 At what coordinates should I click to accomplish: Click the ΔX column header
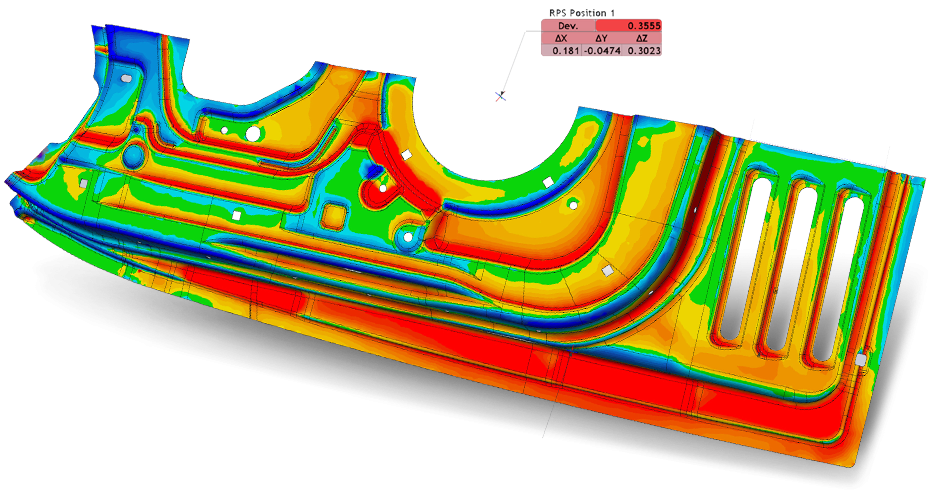pos(560,37)
